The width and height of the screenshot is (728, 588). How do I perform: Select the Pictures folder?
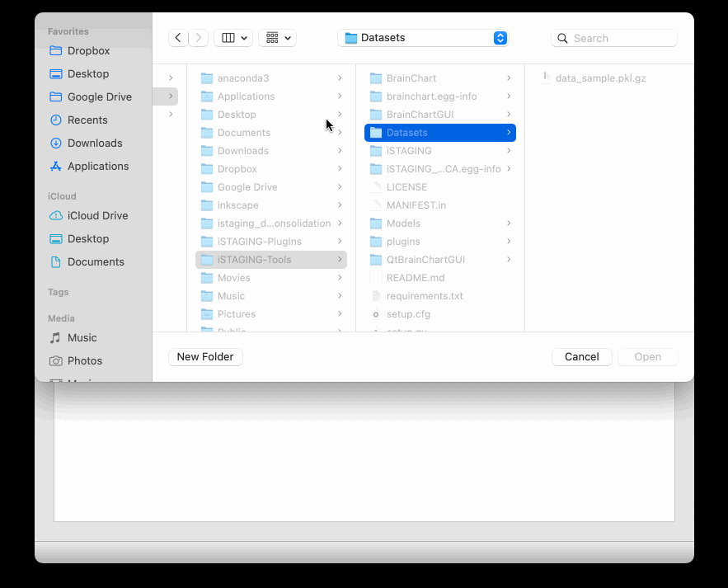(x=271, y=314)
